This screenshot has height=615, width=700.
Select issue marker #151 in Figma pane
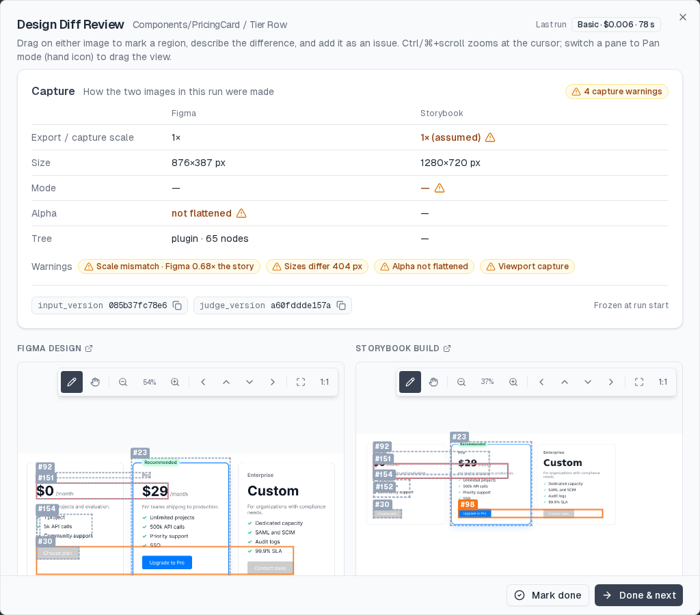(x=46, y=478)
